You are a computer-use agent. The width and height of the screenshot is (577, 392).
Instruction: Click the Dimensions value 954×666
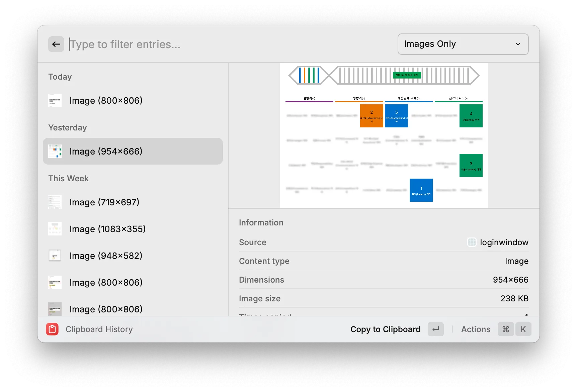[x=510, y=280]
